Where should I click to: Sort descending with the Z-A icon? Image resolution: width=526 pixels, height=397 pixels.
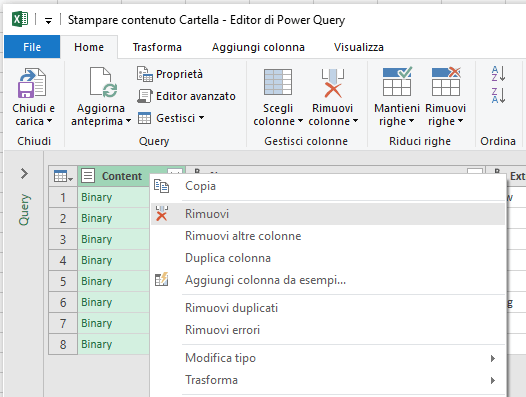[498, 95]
